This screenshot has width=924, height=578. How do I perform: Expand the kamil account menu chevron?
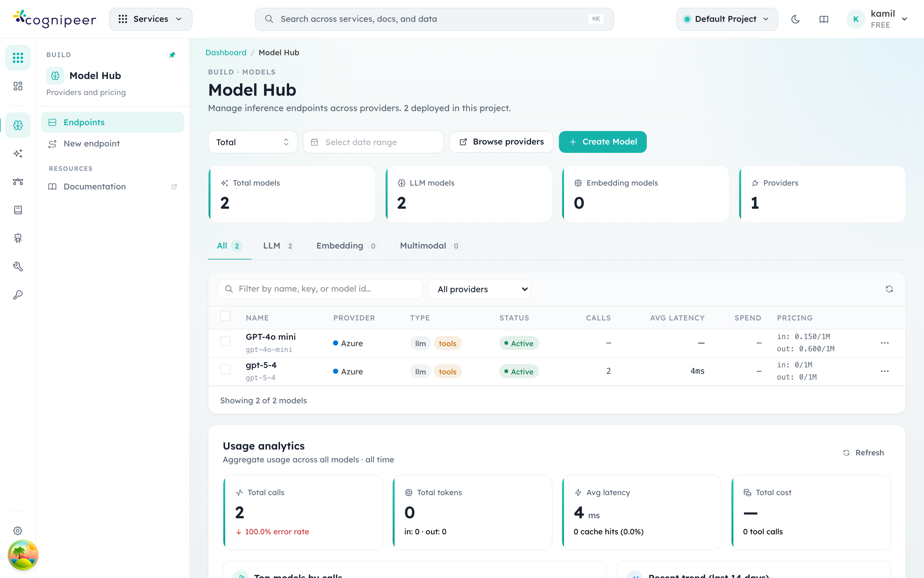point(904,19)
